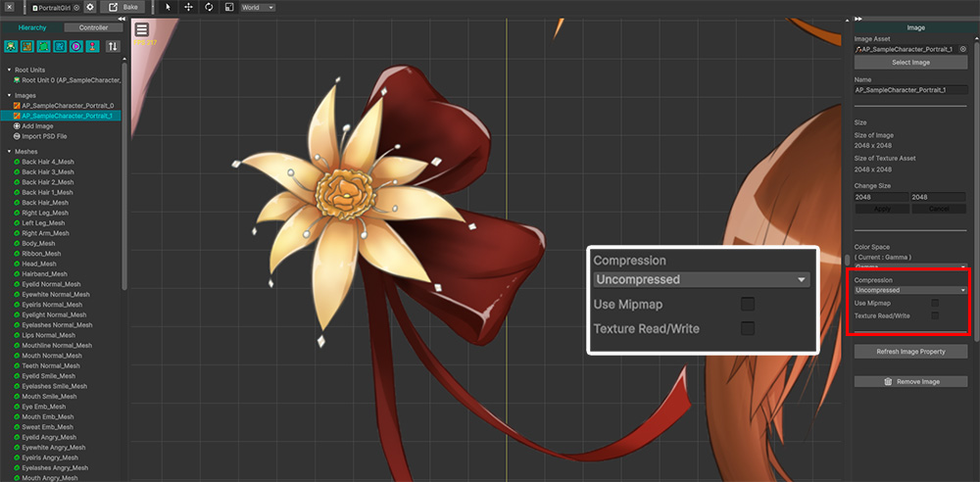980x482 pixels.
Task: Toggle the Images filter icon in Hierarchy
Action: pyautogui.click(x=26, y=46)
